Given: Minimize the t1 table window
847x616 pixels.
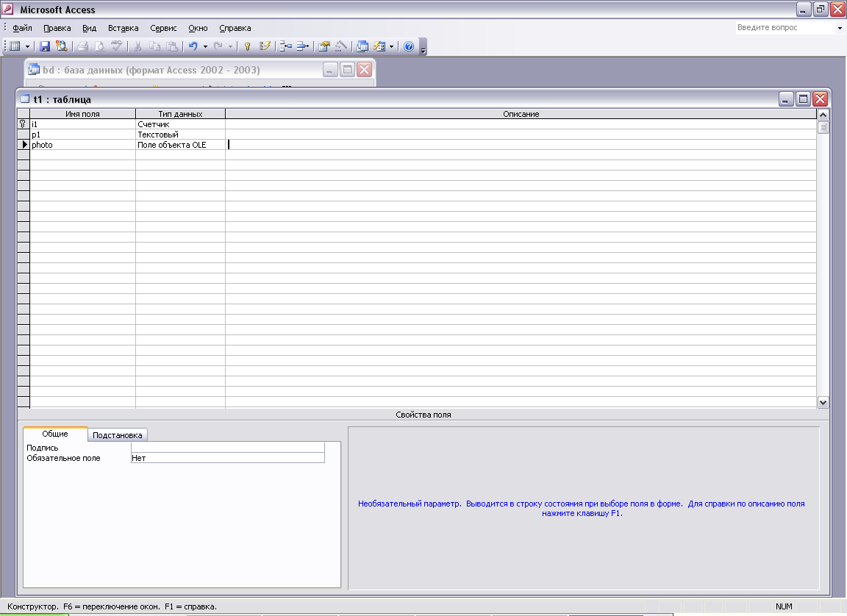Looking at the screenshot, I should coord(786,99).
